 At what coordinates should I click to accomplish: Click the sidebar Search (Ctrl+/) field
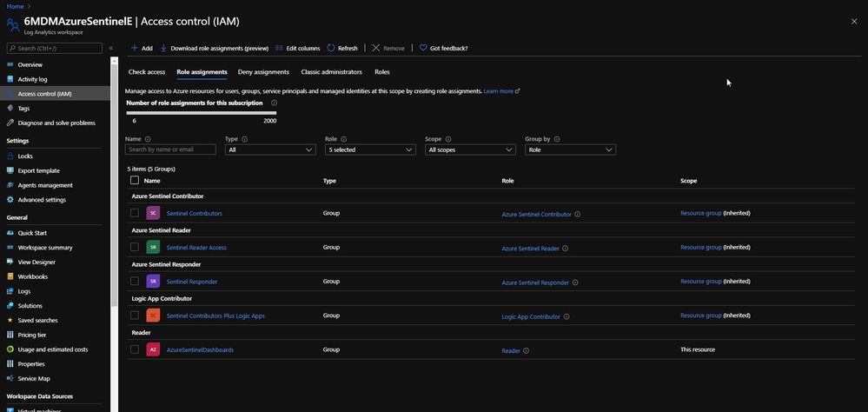54,48
